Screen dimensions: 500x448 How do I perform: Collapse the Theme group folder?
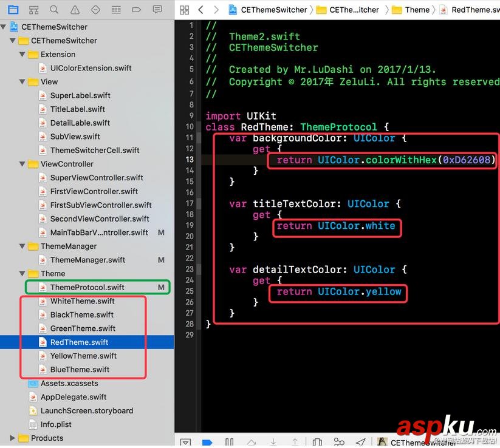coord(22,273)
